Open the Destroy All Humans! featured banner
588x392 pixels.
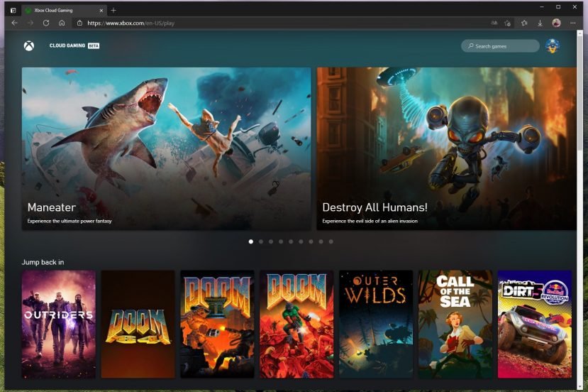click(x=447, y=148)
